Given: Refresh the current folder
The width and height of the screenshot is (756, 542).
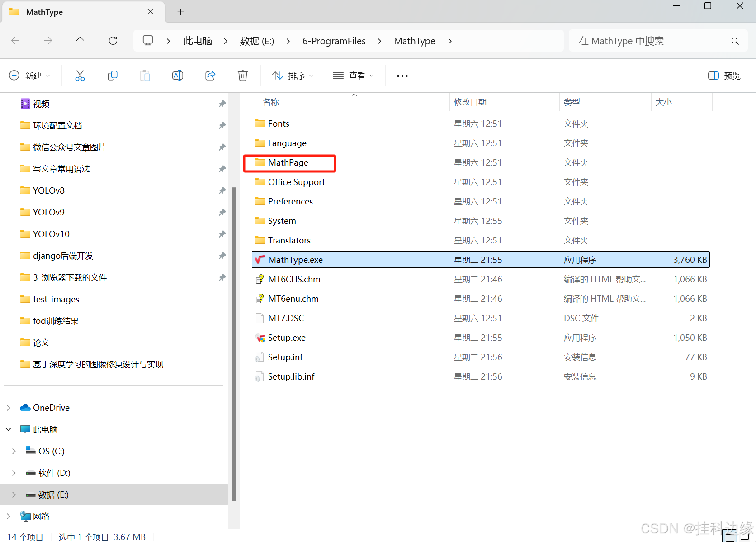Looking at the screenshot, I should (113, 41).
